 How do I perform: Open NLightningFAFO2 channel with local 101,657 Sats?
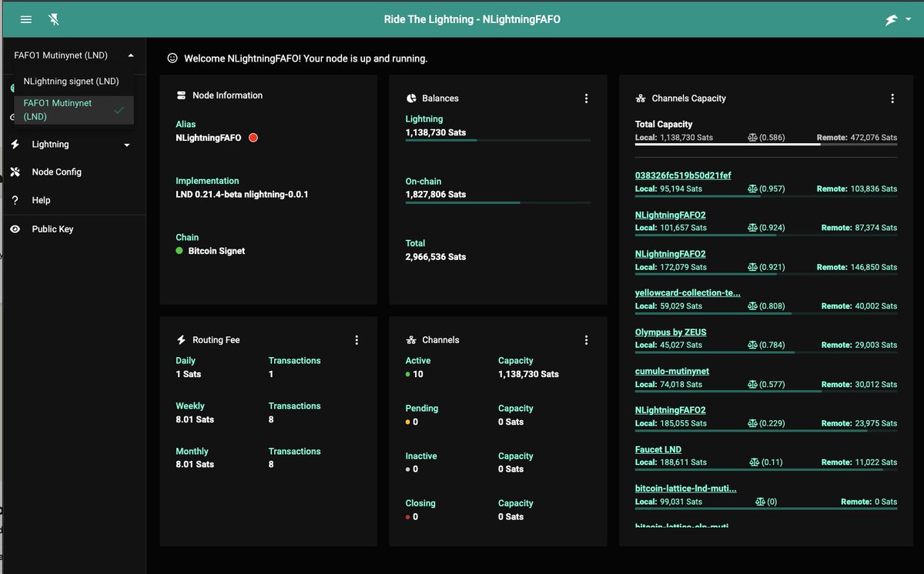click(x=671, y=215)
